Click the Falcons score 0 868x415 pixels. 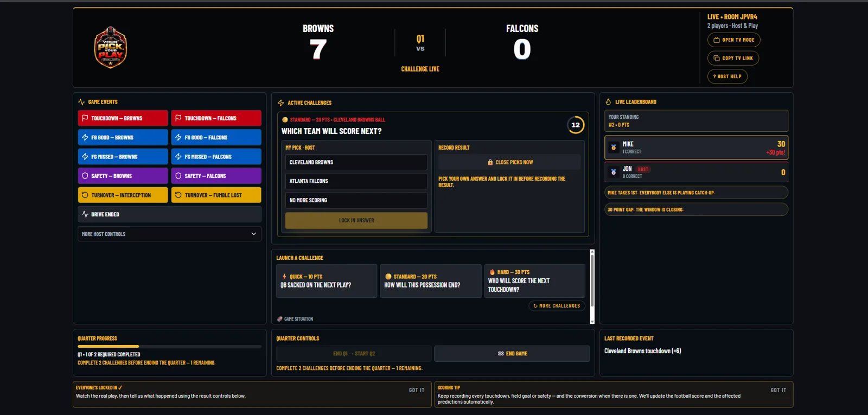point(522,49)
